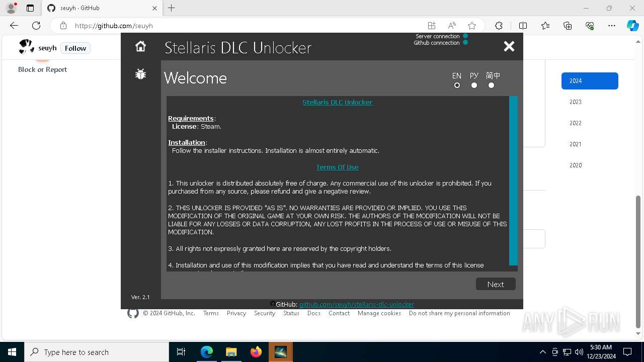Click the Next button in the installer

click(496, 284)
